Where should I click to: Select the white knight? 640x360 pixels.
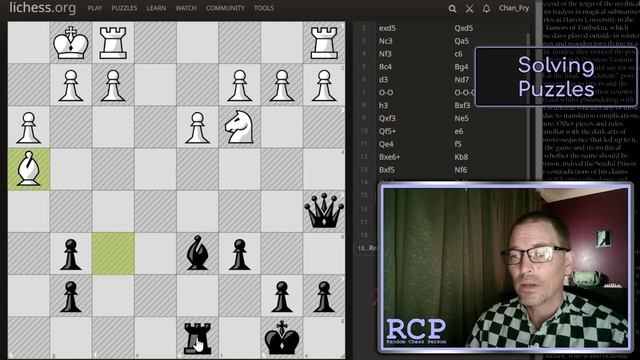[x=239, y=127]
